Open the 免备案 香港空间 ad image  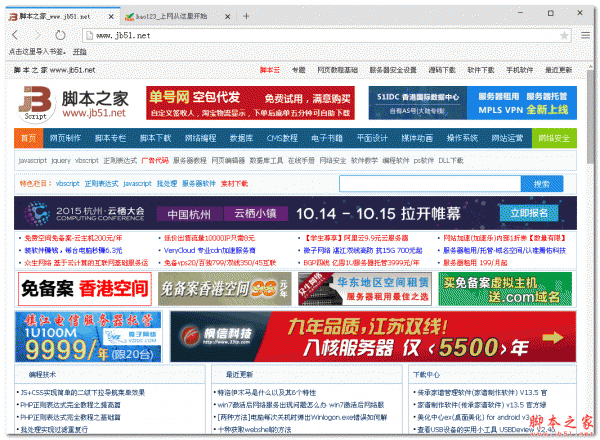(x=85, y=289)
